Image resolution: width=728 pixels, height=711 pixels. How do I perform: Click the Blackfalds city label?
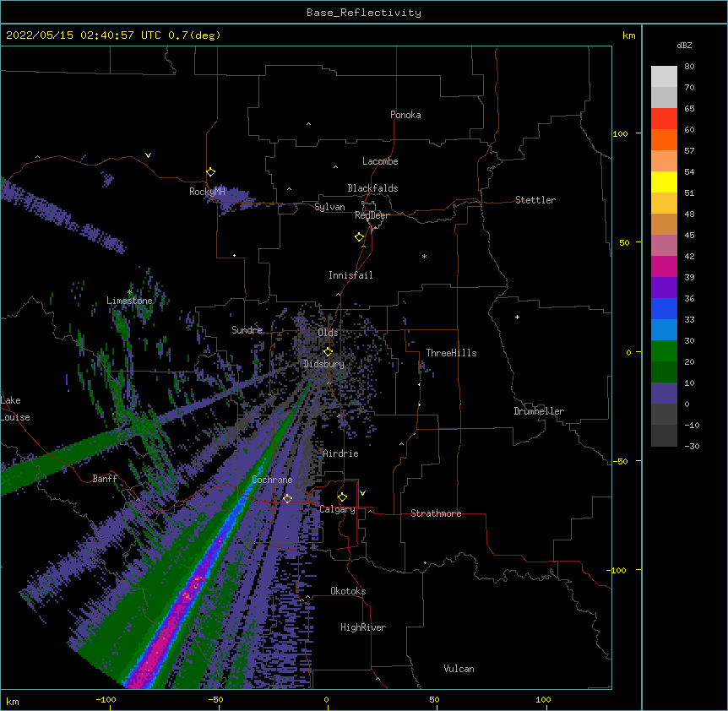pyautogui.click(x=372, y=188)
